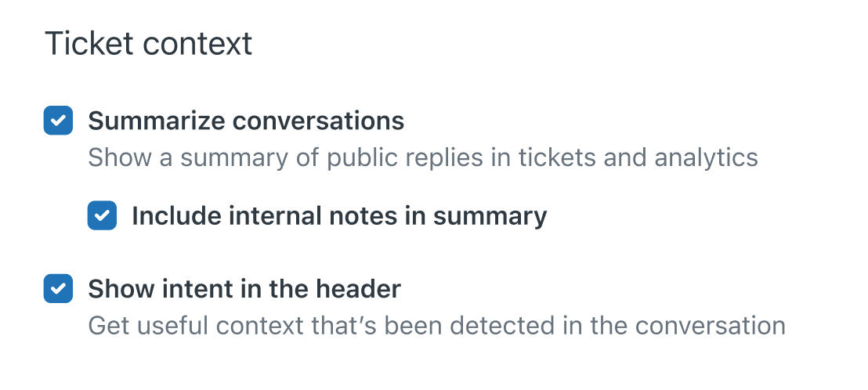868x390 pixels.
Task: Uncheck the Summarize conversations checkbox
Action: click(x=58, y=121)
